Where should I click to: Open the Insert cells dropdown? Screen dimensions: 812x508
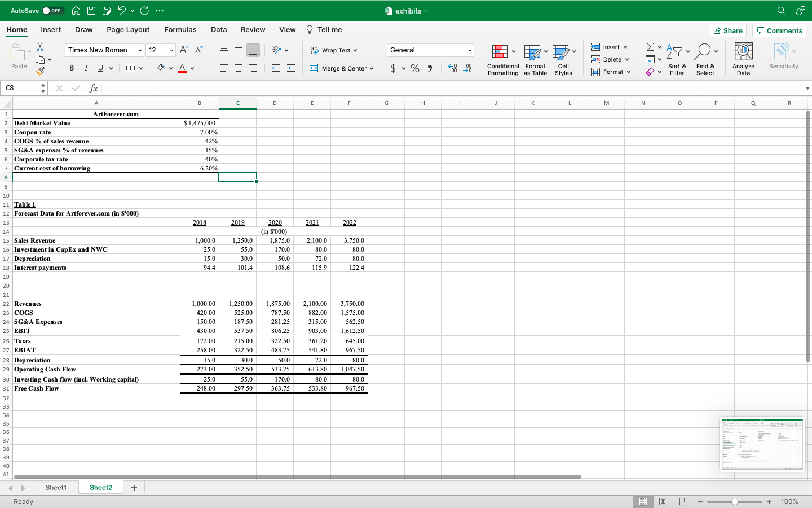[610, 47]
